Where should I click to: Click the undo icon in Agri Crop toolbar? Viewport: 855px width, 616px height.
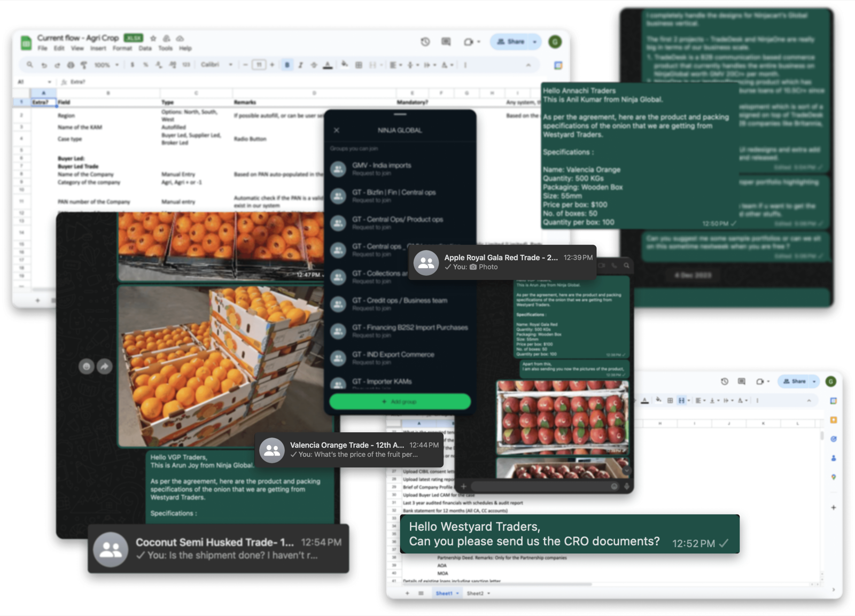click(x=44, y=65)
